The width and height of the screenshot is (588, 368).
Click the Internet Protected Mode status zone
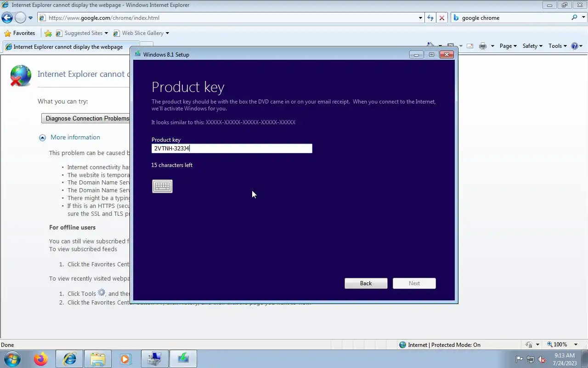click(x=440, y=345)
